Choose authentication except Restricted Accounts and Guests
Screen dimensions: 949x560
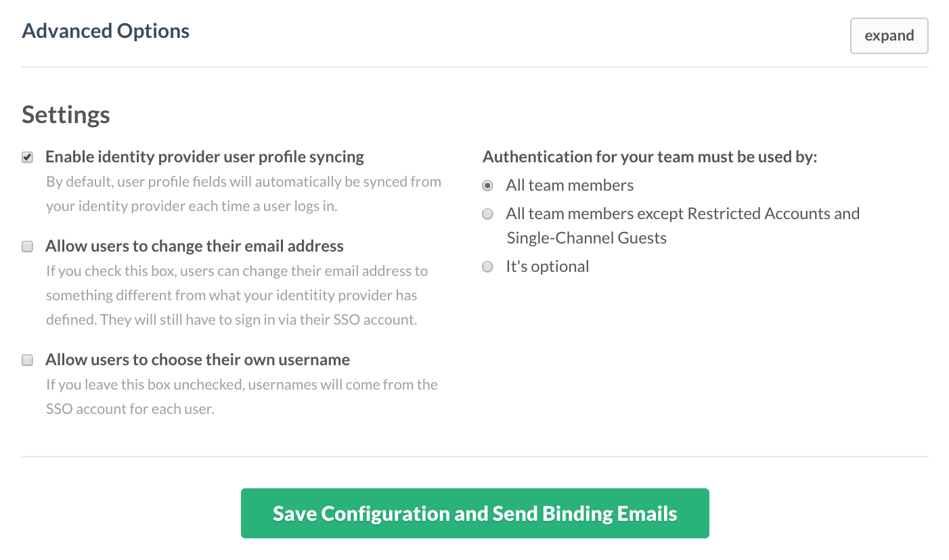point(487,214)
